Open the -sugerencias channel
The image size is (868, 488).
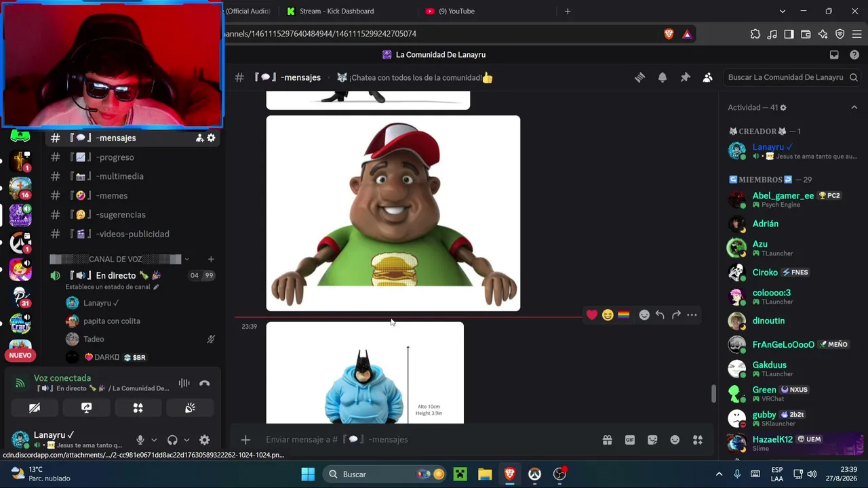click(133, 215)
